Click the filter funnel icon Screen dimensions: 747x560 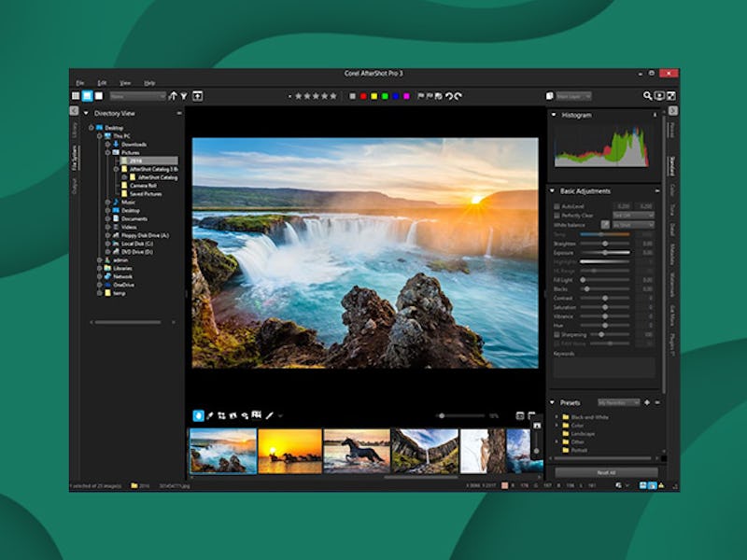pyautogui.click(x=183, y=96)
